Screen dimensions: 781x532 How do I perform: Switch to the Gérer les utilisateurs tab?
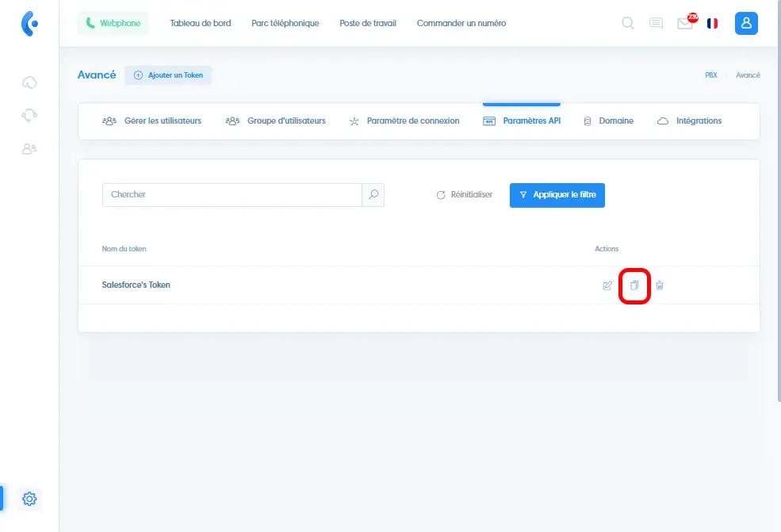pos(152,121)
